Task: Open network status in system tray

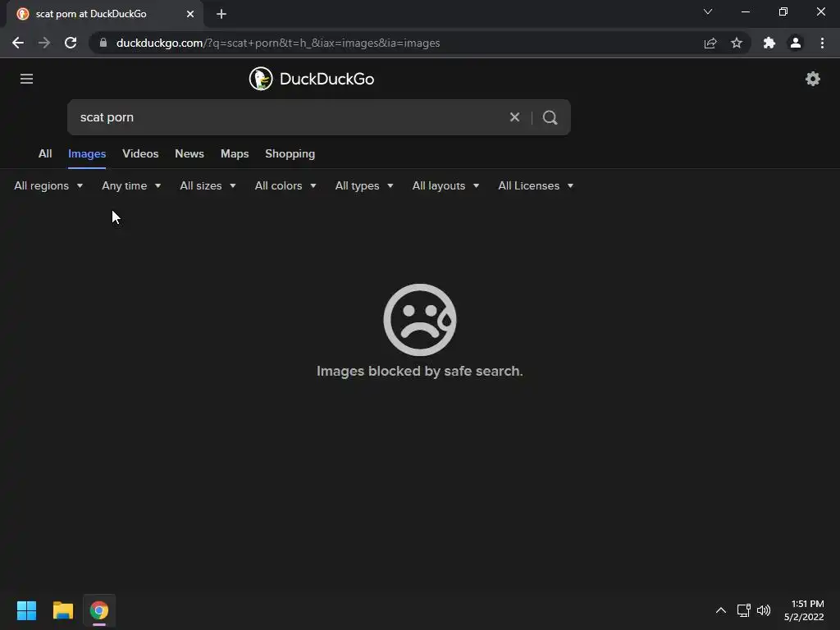Action: click(x=743, y=610)
